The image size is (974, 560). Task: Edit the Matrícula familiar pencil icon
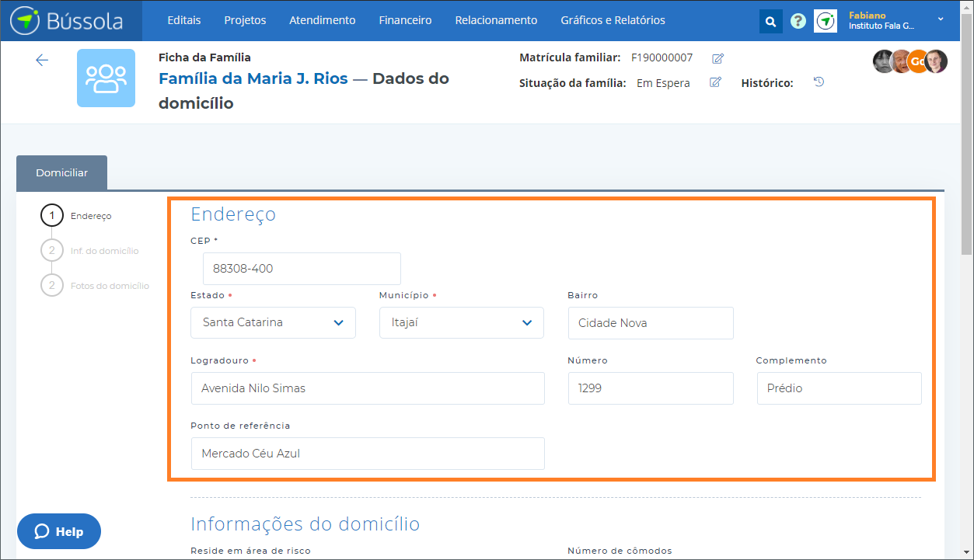point(717,58)
